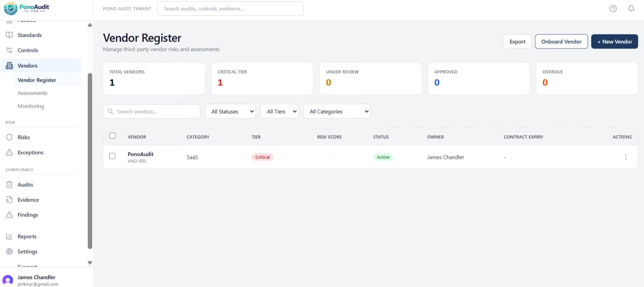This screenshot has width=644, height=287.
Task: Click the Active status badge
Action: (x=383, y=157)
